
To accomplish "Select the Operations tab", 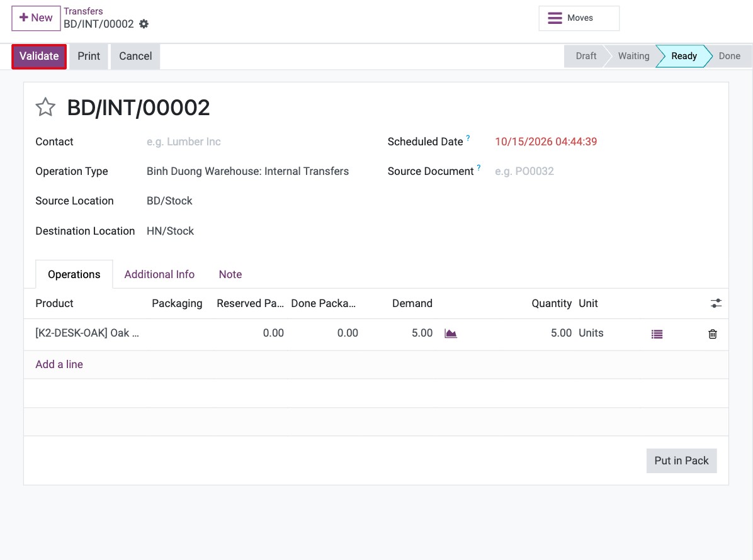I will tap(74, 274).
